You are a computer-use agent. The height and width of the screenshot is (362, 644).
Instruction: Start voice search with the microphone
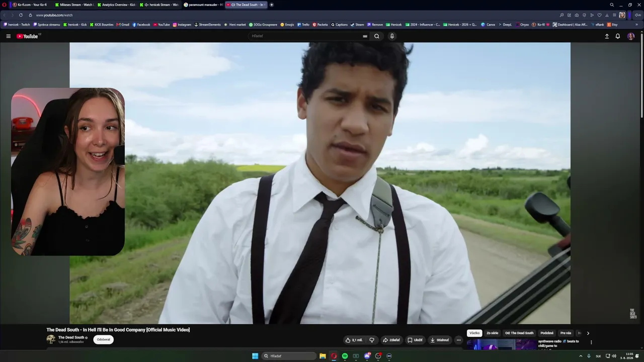pyautogui.click(x=392, y=36)
